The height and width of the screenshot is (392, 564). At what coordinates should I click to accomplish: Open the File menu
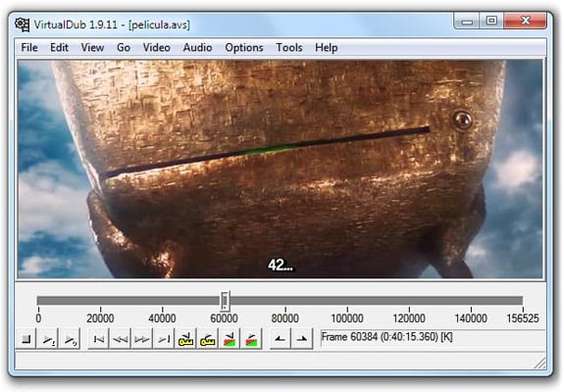tap(29, 47)
